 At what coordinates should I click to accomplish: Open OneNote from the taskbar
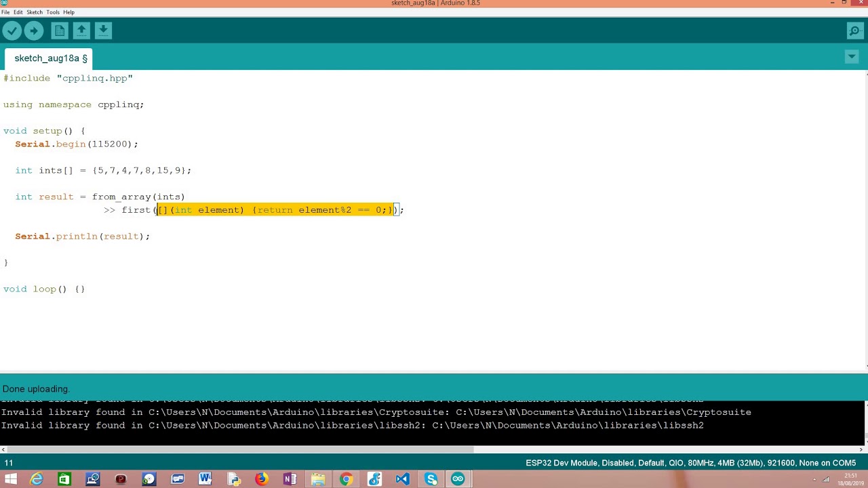[290, 479]
